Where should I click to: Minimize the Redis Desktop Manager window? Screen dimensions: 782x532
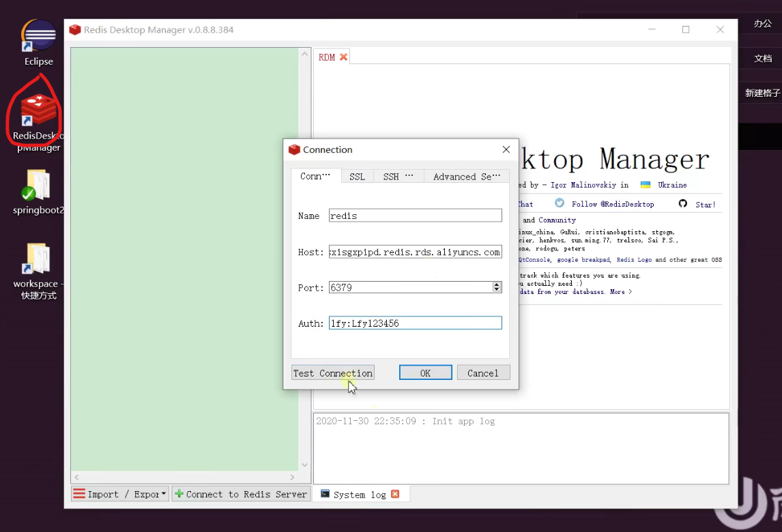[652, 30]
